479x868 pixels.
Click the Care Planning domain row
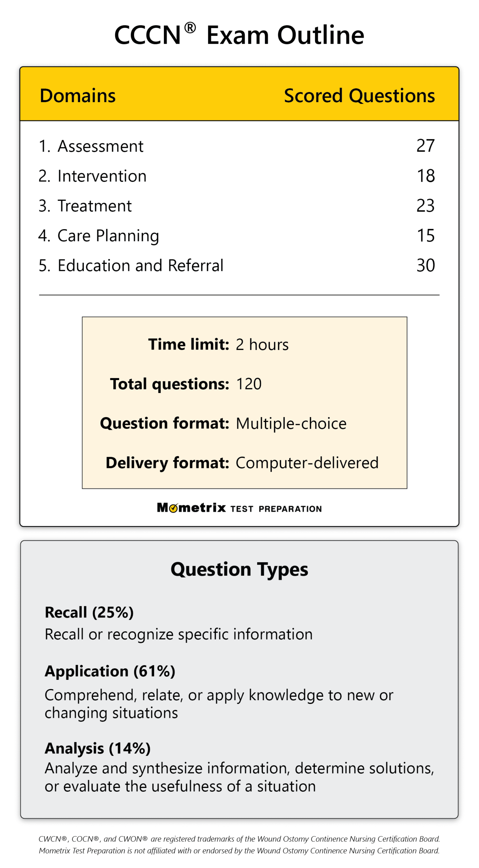236,236
